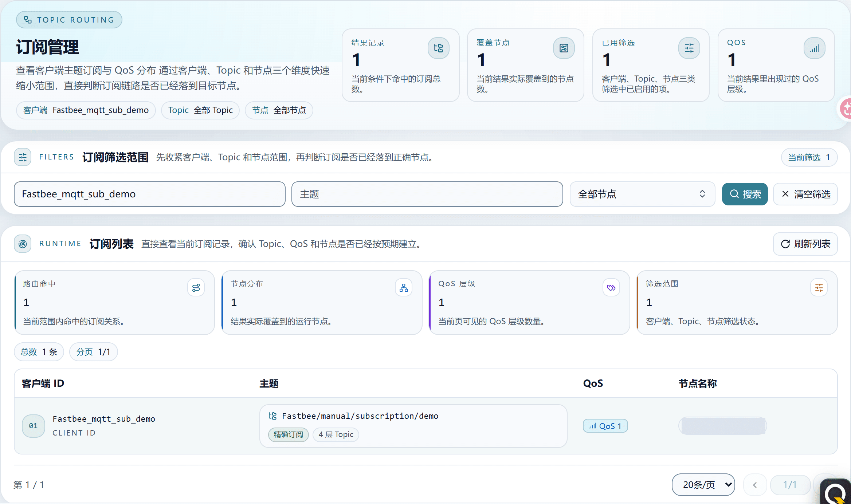The image size is (851, 504).
Task: Click the 4 层 Topic tag
Action: (336, 434)
